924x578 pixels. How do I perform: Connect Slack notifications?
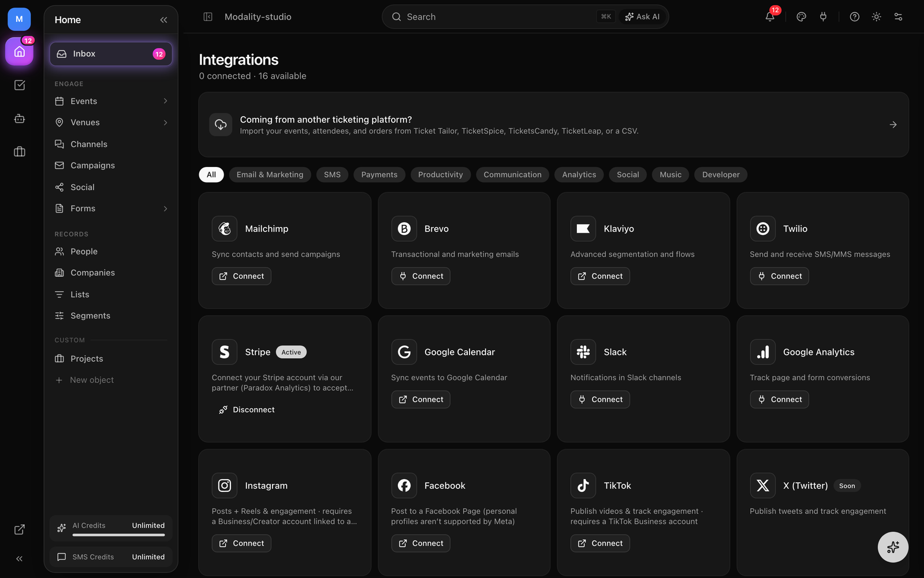coord(600,399)
